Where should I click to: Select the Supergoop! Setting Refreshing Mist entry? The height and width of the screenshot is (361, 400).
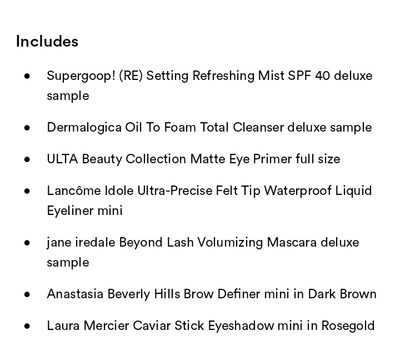[209, 86]
